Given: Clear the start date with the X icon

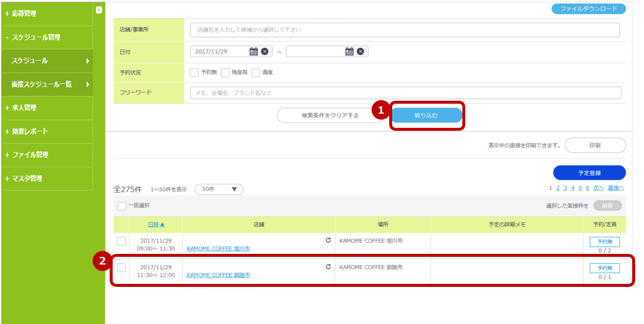Looking at the screenshot, I should [265, 52].
